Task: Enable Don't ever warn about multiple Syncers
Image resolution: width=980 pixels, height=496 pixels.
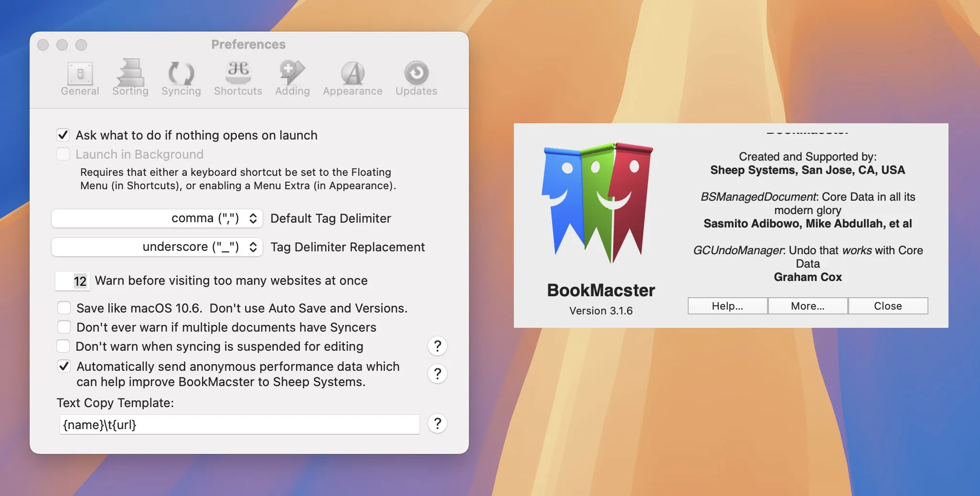Action: [64, 327]
